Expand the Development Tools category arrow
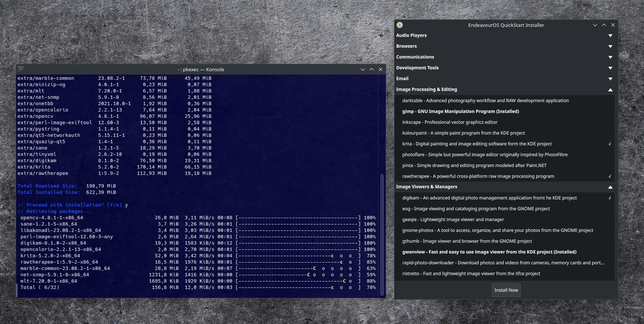This screenshot has height=324, width=644. click(x=610, y=68)
